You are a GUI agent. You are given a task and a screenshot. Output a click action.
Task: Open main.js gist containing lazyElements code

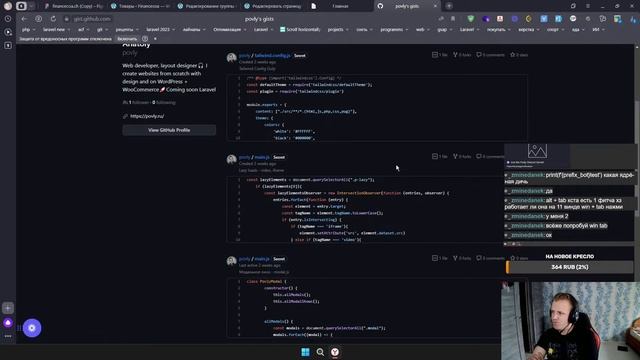pyautogui.click(x=262, y=157)
